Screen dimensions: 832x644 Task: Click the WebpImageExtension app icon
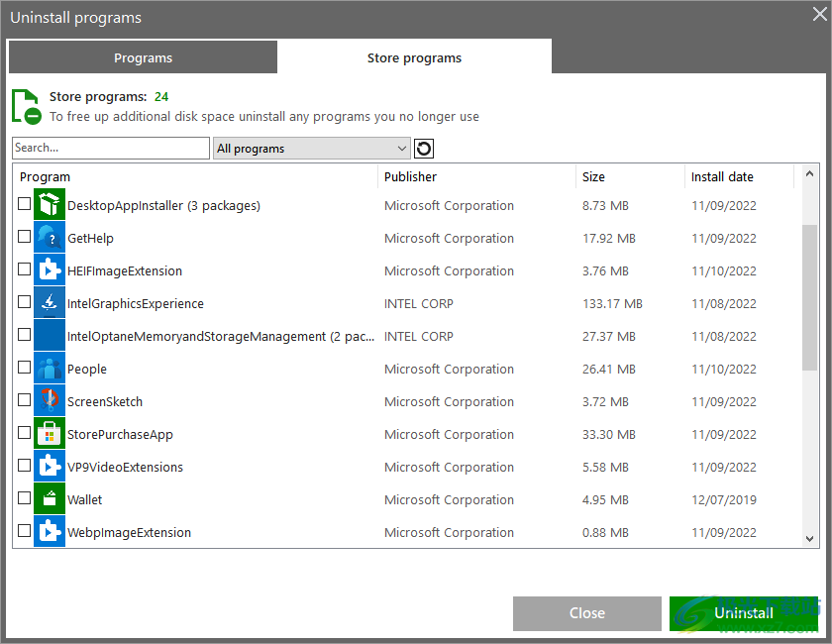(x=50, y=531)
